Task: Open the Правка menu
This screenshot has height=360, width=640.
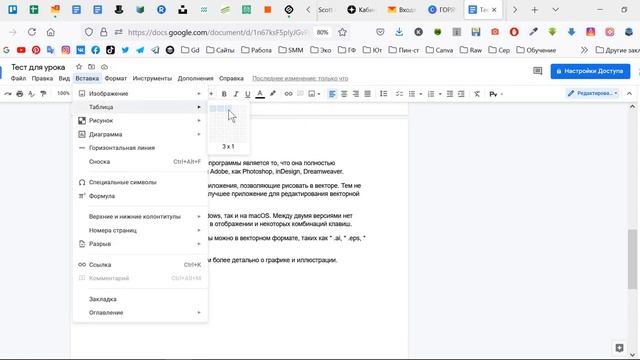Action: 42,78
